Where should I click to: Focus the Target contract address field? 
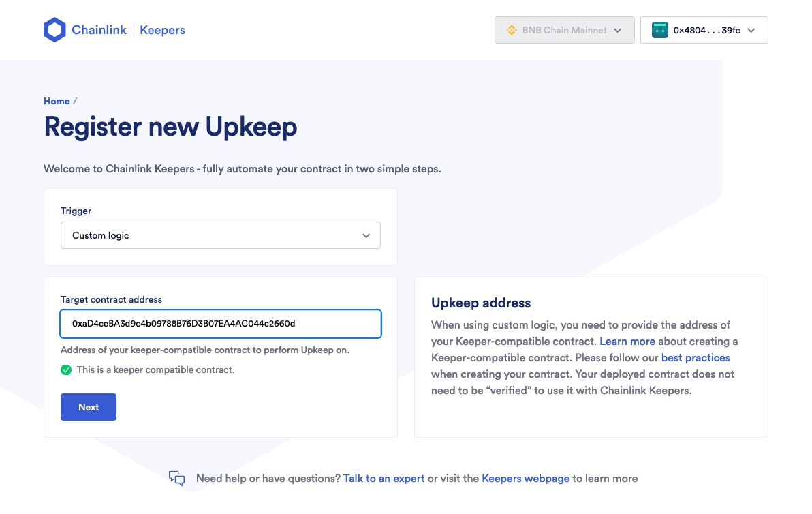[x=220, y=324]
